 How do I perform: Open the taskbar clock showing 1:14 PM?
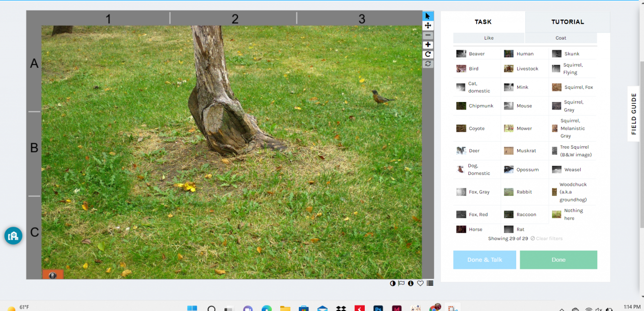[632, 307]
